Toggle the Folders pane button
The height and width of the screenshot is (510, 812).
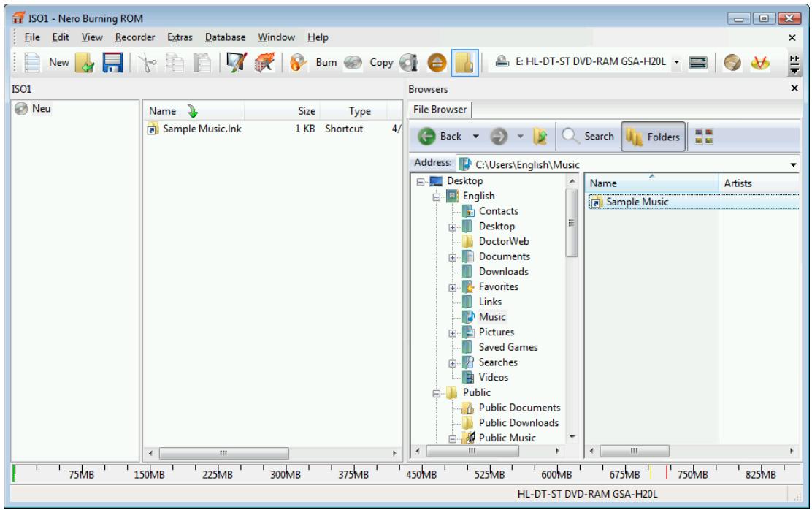(x=653, y=137)
